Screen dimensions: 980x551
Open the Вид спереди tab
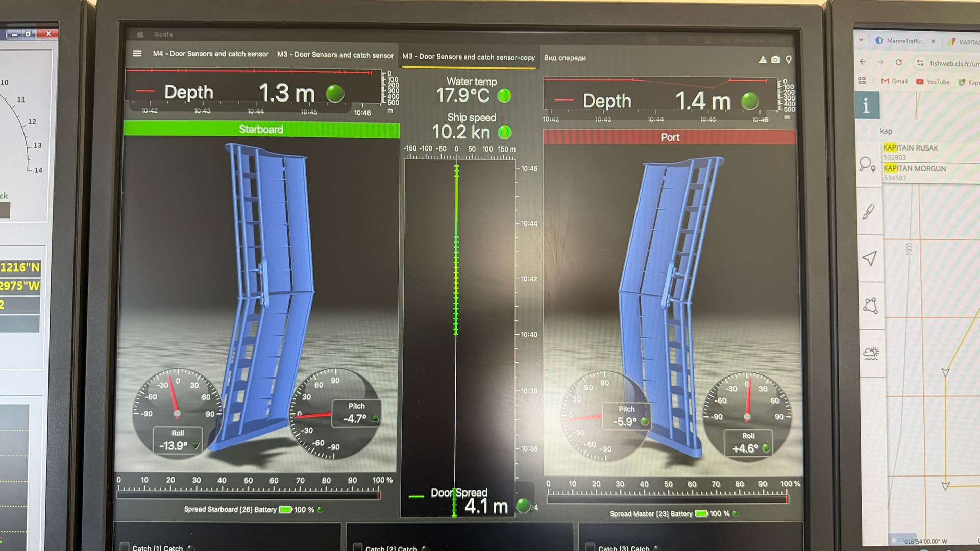[x=565, y=58]
